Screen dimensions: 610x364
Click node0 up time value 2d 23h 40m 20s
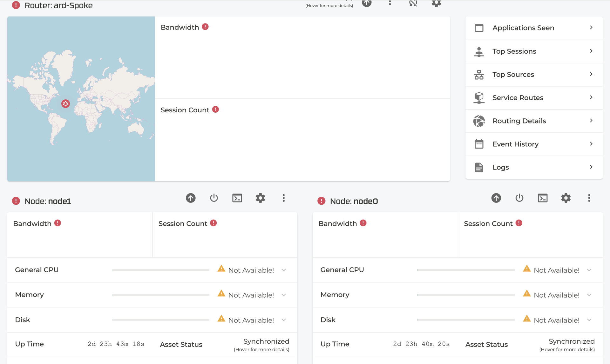pos(421,344)
